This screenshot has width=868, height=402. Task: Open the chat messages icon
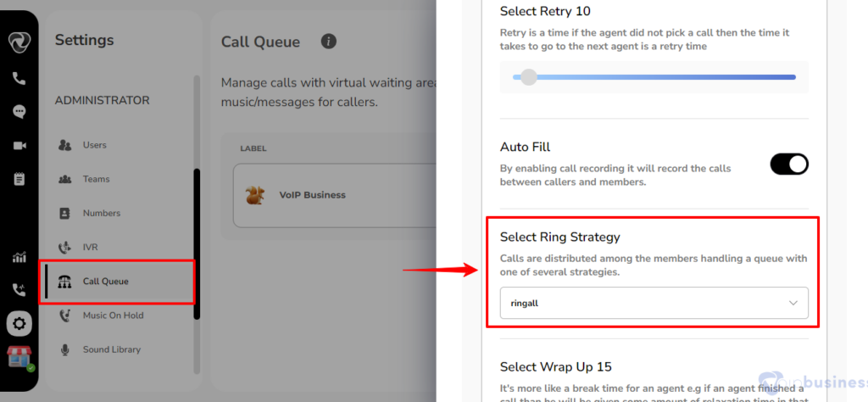coord(19,112)
